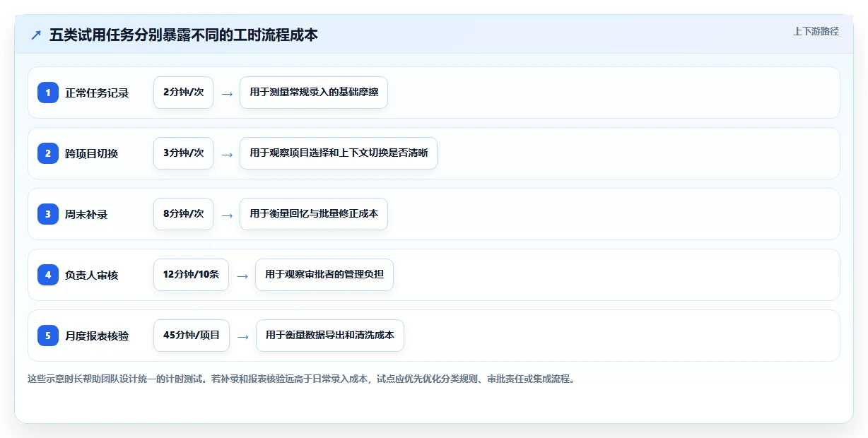The height and width of the screenshot is (438, 868).
Task: Click the 负责人审核 label
Action: (x=92, y=275)
